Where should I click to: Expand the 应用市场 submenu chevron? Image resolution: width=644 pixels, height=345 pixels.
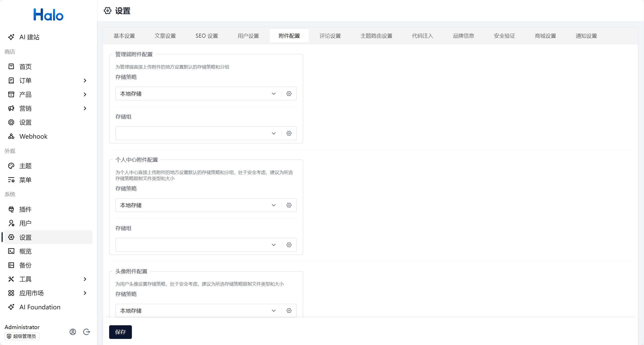click(85, 293)
